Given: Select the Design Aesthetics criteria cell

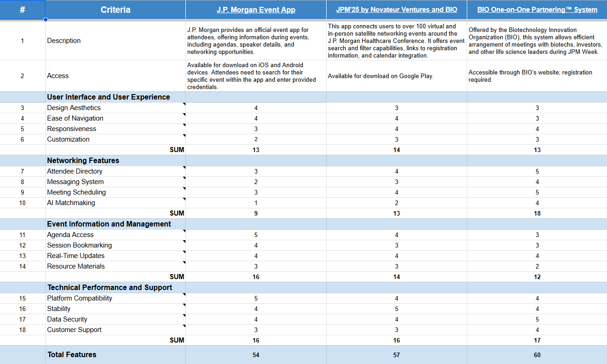Looking at the screenshot, I should tap(74, 108).
